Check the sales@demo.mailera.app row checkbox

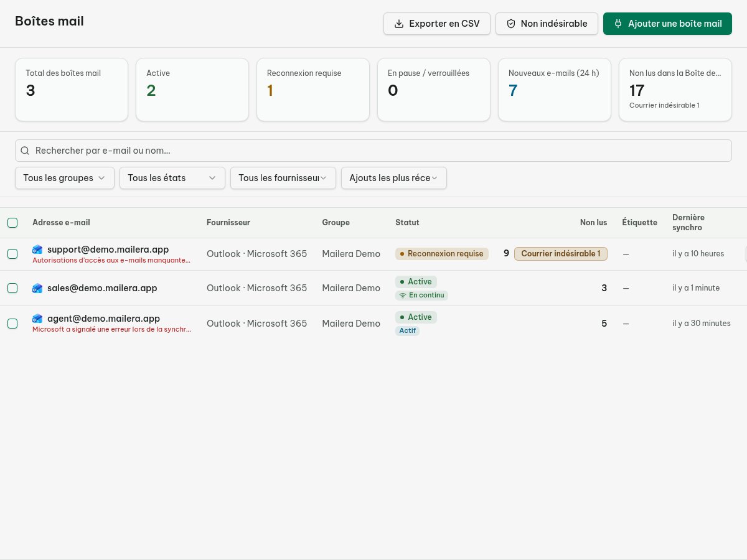pyautogui.click(x=12, y=288)
